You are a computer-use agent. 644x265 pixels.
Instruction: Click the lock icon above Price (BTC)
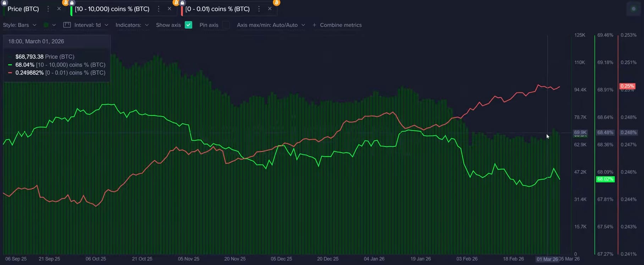5,2
